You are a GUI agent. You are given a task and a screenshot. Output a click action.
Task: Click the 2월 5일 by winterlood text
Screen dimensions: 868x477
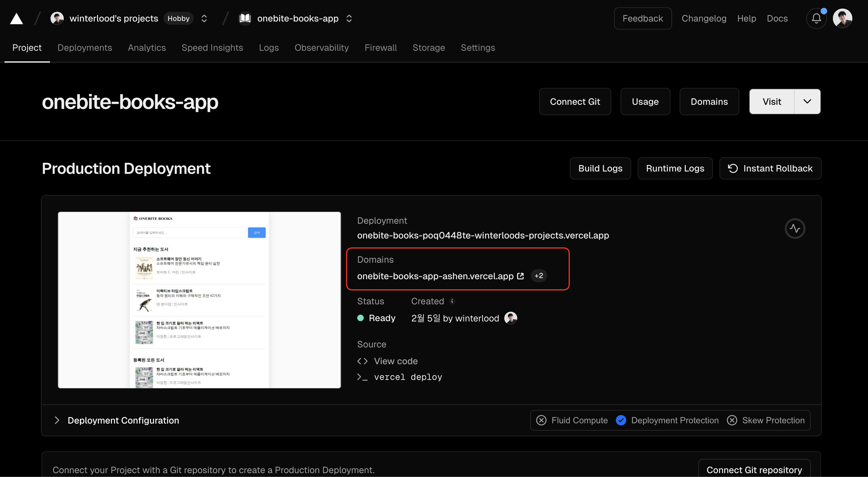pyautogui.click(x=455, y=318)
